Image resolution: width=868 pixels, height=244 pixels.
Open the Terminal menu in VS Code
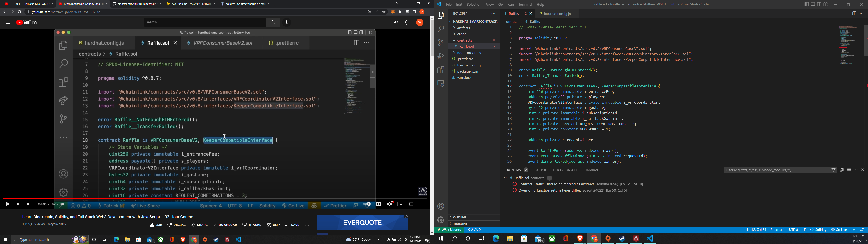525,5
